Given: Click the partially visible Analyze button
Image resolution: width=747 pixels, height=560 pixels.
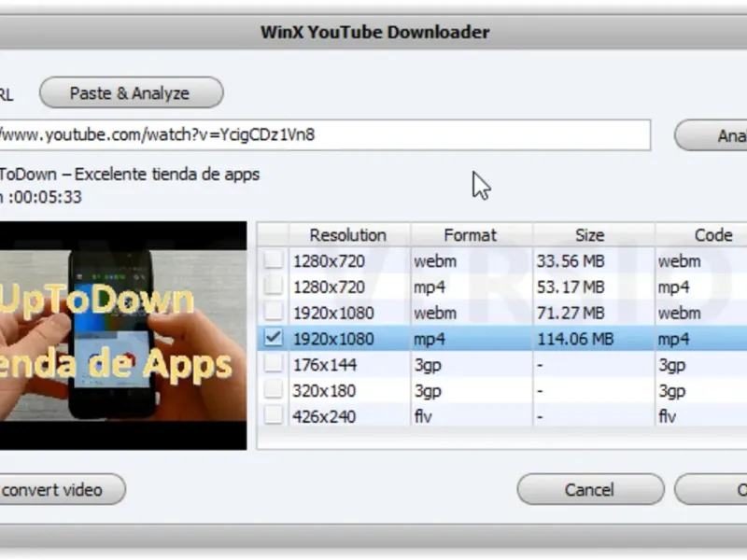Looking at the screenshot, I should coord(711,135).
